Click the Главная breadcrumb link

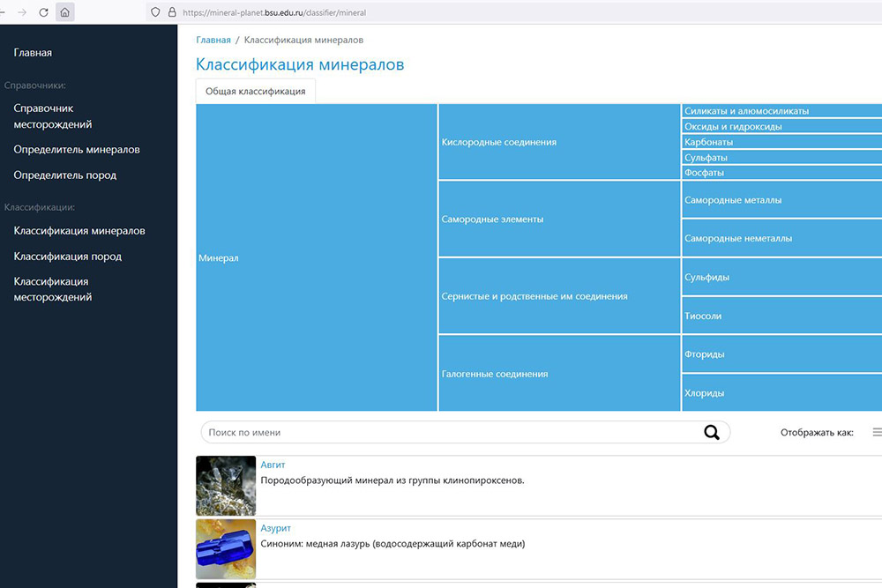pos(213,40)
